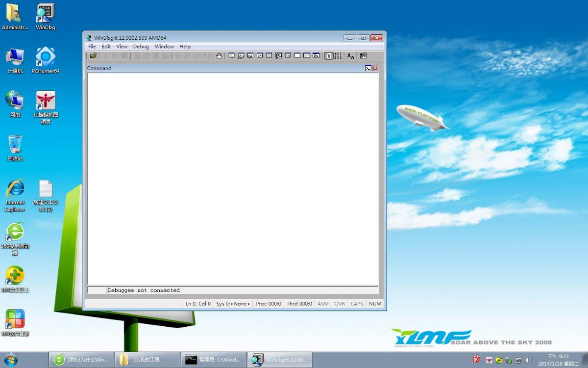Click the OVR status indicator
The width and height of the screenshot is (588, 368).
340,304
